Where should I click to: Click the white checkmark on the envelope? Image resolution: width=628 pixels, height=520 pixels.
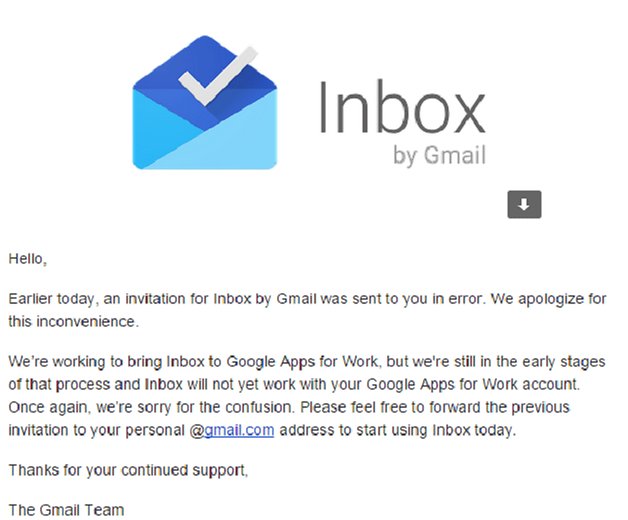click(x=218, y=76)
